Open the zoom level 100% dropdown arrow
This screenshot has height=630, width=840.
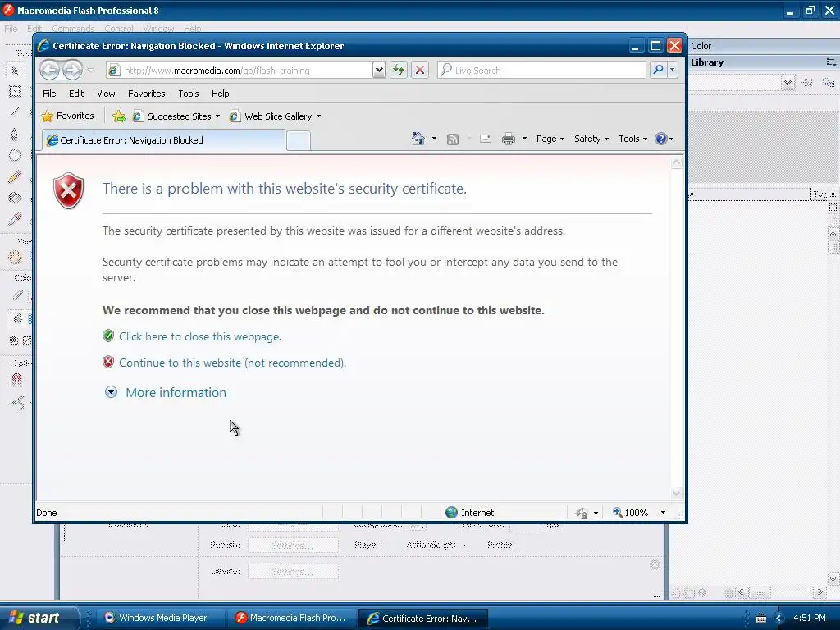[663, 513]
